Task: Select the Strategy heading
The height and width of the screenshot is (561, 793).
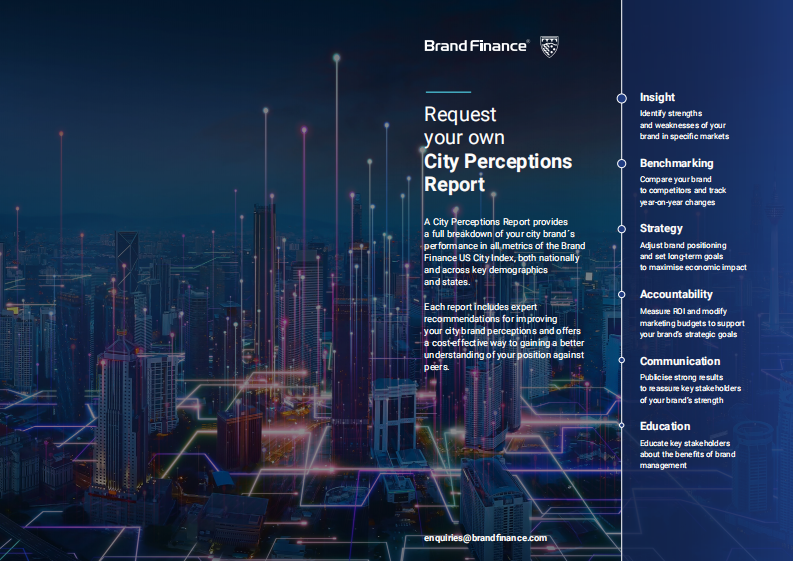Action: click(x=661, y=229)
